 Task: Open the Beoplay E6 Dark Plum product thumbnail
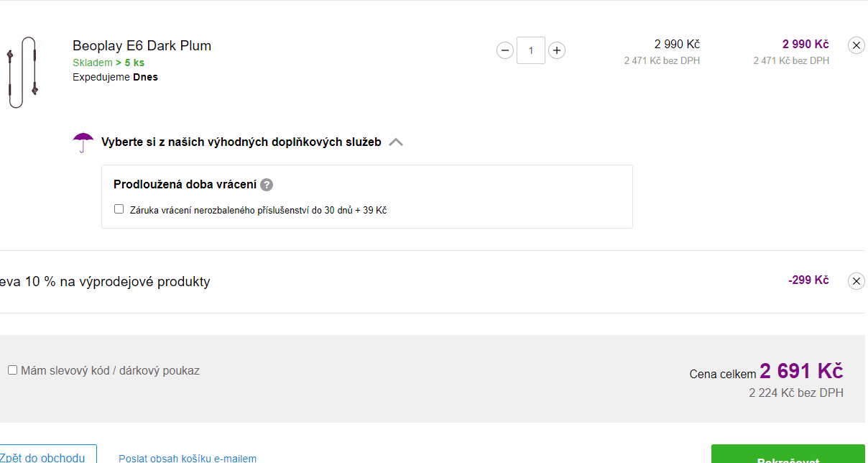tap(22, 73)
